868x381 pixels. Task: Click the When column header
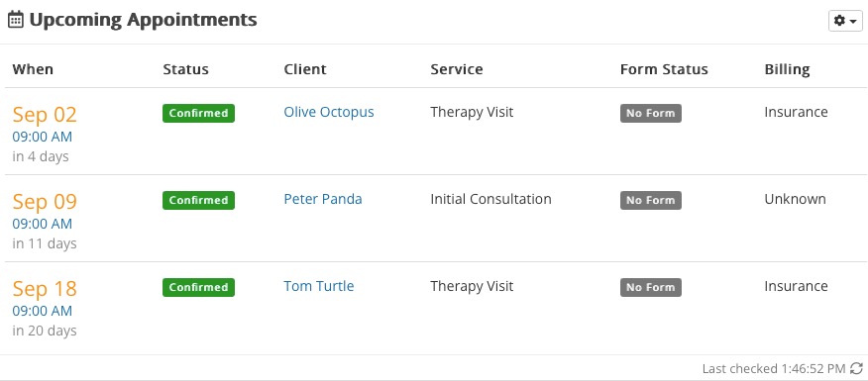33,69
